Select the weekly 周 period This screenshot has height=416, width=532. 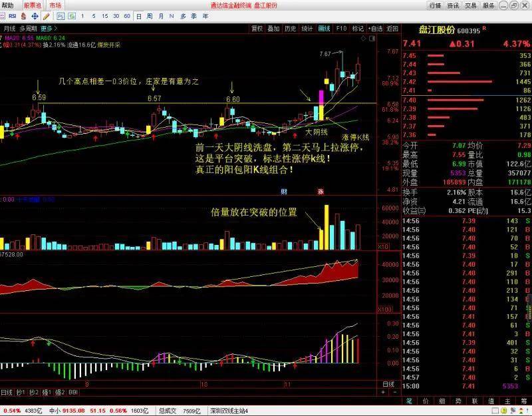click(150, 16)
